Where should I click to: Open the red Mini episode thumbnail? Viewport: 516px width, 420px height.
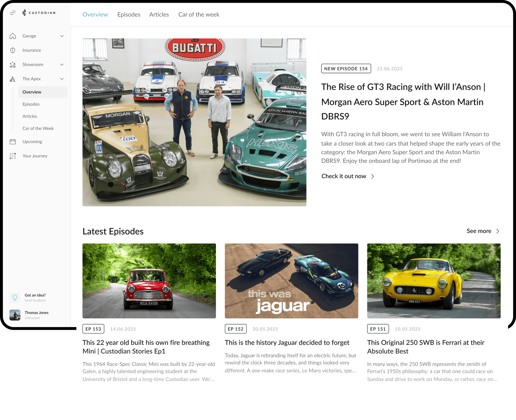coord(149,281)
